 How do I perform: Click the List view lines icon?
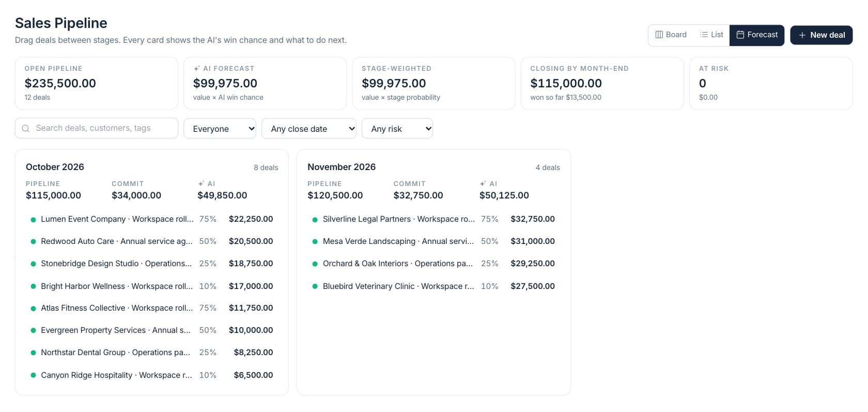704,35
